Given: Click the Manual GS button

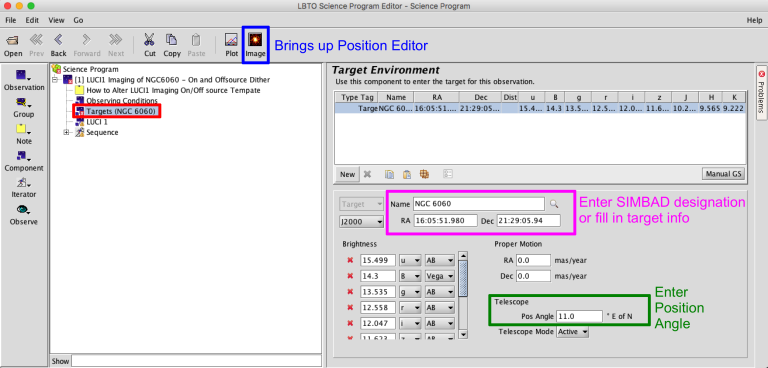Looking at the screenshot, I should pyautogui.click(x=723, y=173).
